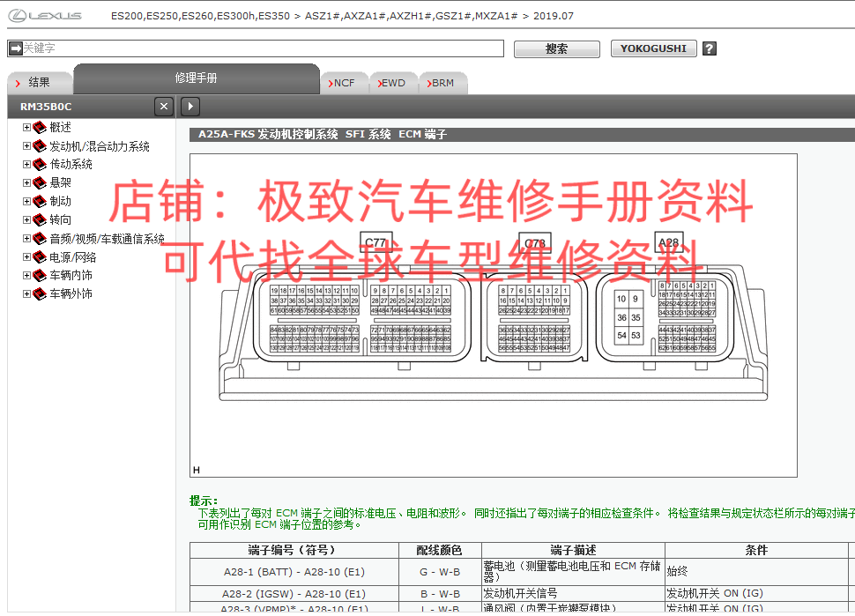Expand the 音频/视频/车载通信系统 node
Image resolution: width=855 pixels, height=616 pixels.
pyautogui.click(x=26, y=238)
